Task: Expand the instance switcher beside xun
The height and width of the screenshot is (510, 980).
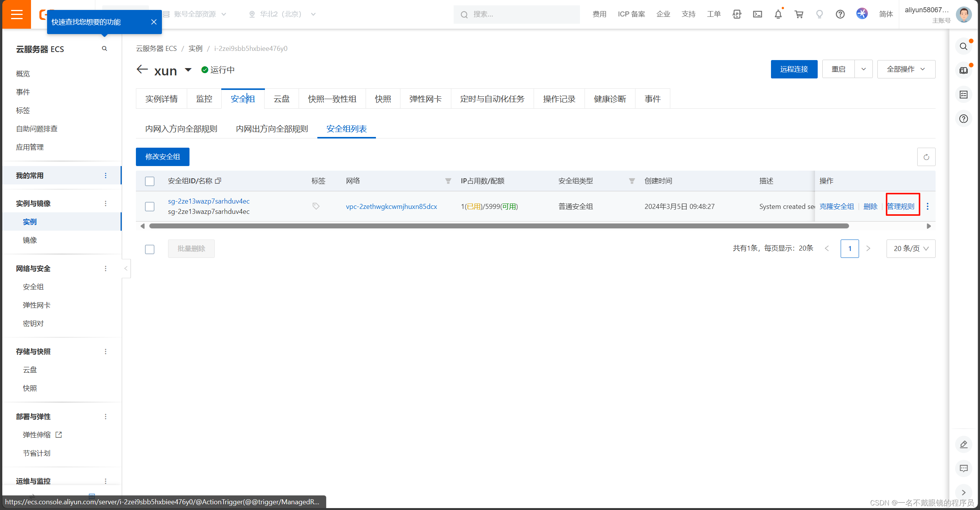Action: coord(188,70)
